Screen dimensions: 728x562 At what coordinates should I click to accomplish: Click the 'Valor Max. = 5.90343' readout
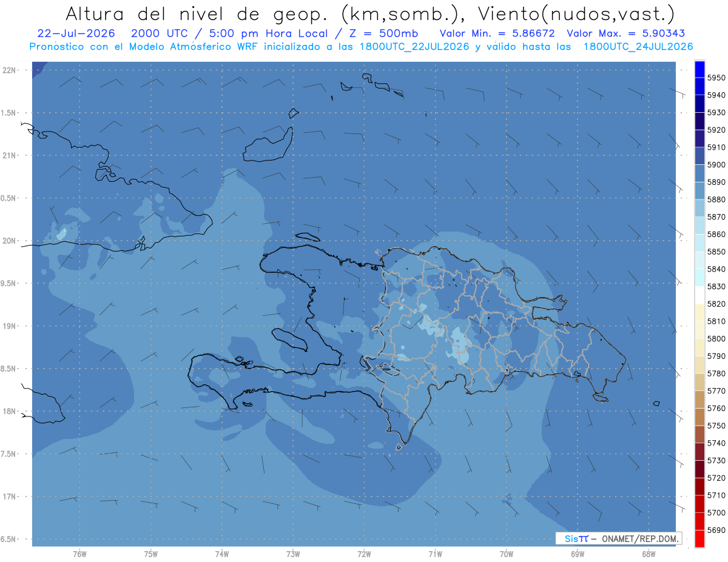[626, 33]
